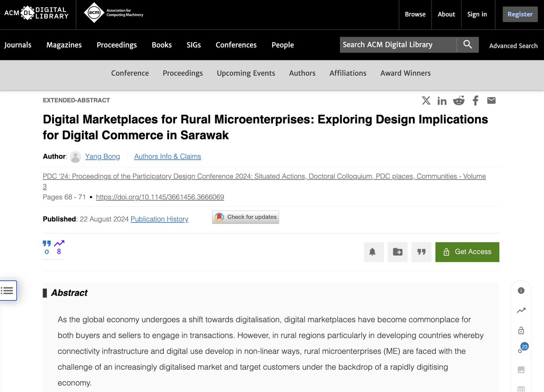This screenshot has height=392, width=544.
Task: Select the Conference tab in gray bar
Action: tap(130, 73)
